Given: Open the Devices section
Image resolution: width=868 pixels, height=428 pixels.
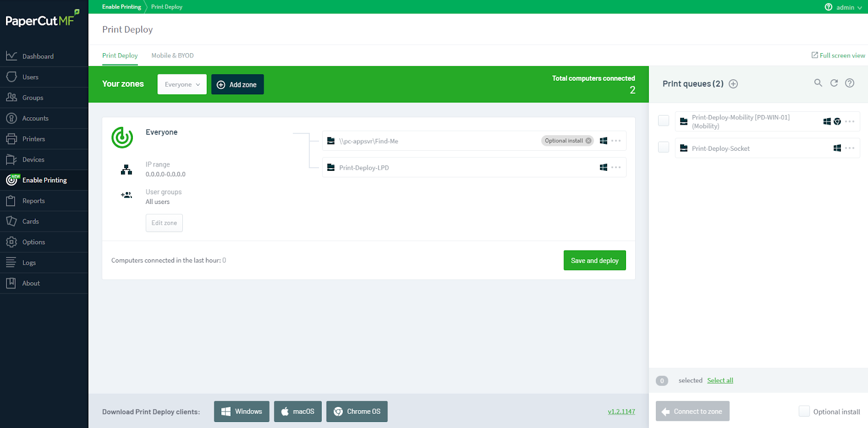Looking at the screenshot, I should [x=44, y=159].
